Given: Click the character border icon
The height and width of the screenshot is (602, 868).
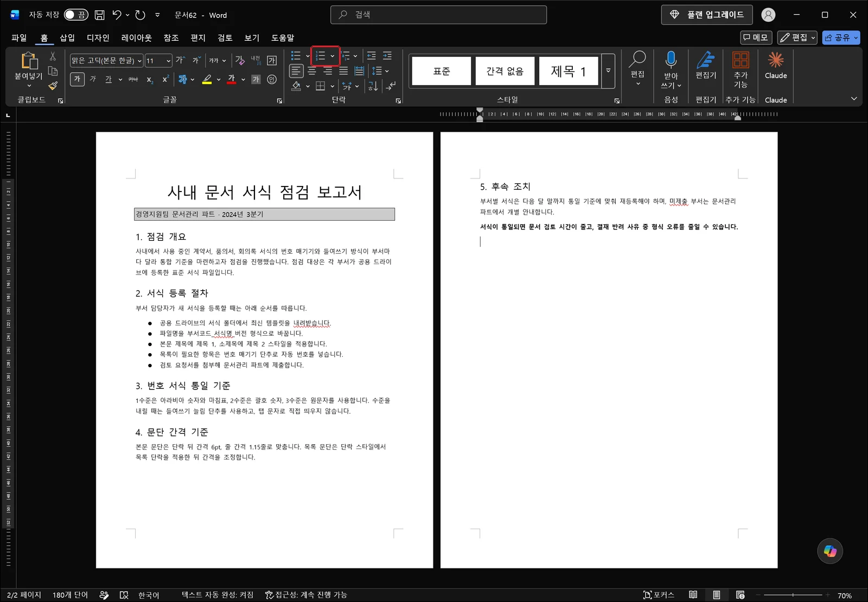Looking at the screenshot, I should point(272,60).
